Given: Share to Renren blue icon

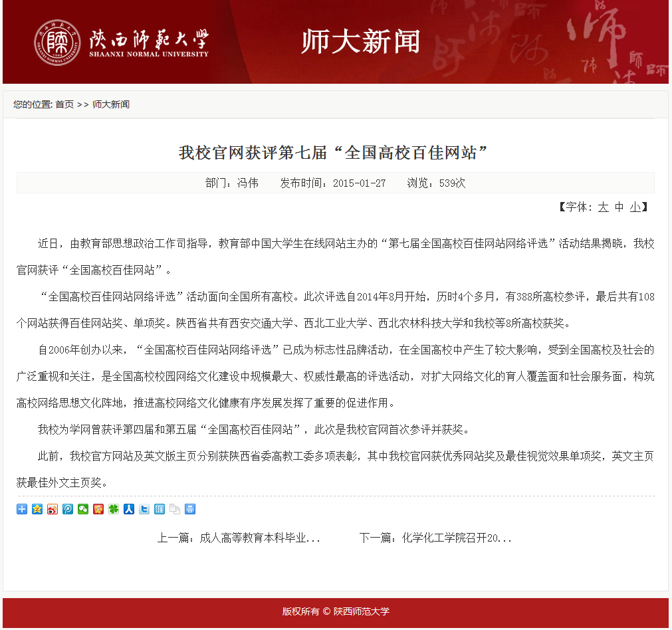Looking at the screenshot, I should click(129, 509).
